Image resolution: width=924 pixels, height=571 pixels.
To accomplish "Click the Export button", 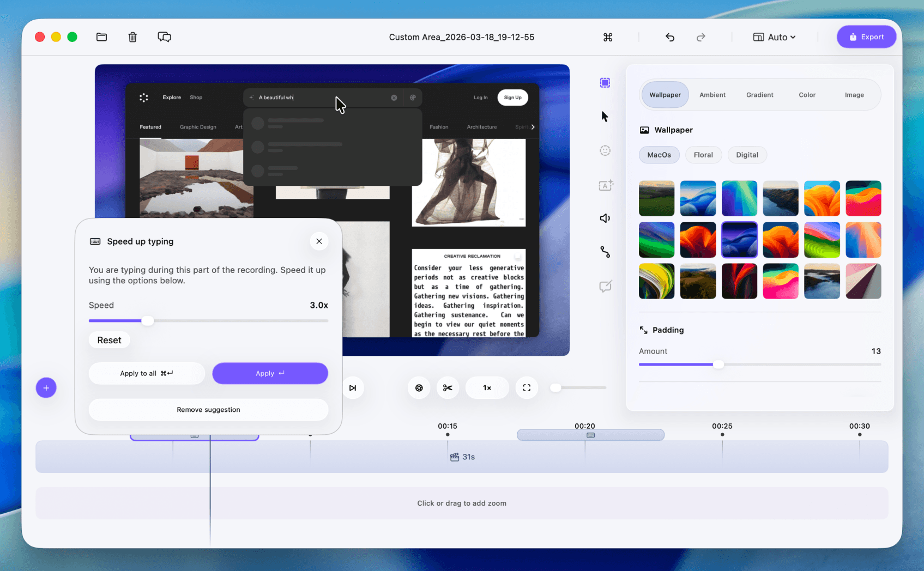I will (x=866, y=37).
